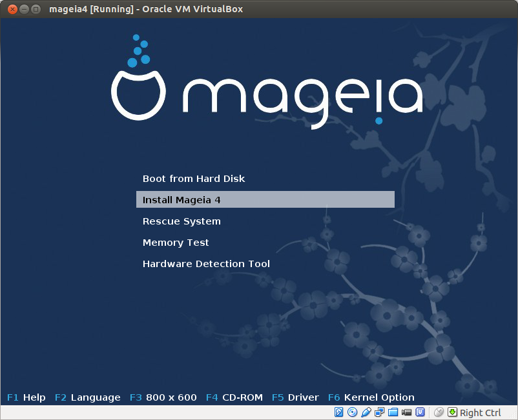Select the F3 800 x 600 option
The image size is (518, 420).
tap(162, 397)
